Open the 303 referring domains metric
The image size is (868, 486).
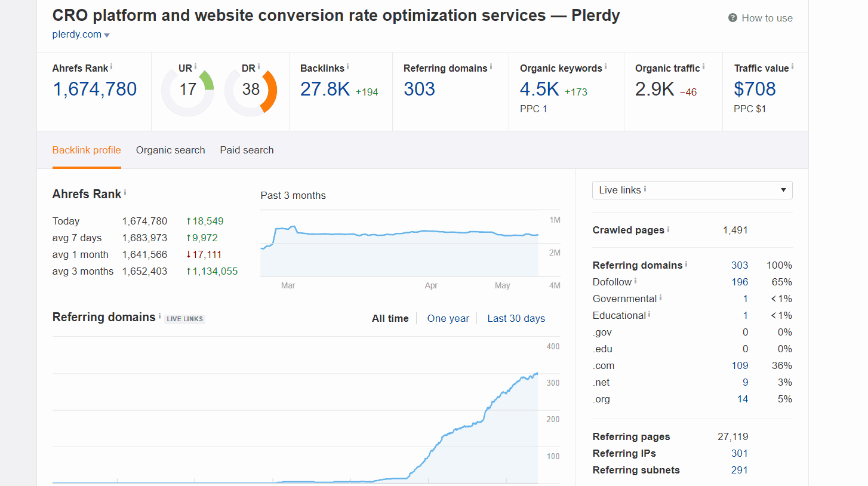(419, 89)
